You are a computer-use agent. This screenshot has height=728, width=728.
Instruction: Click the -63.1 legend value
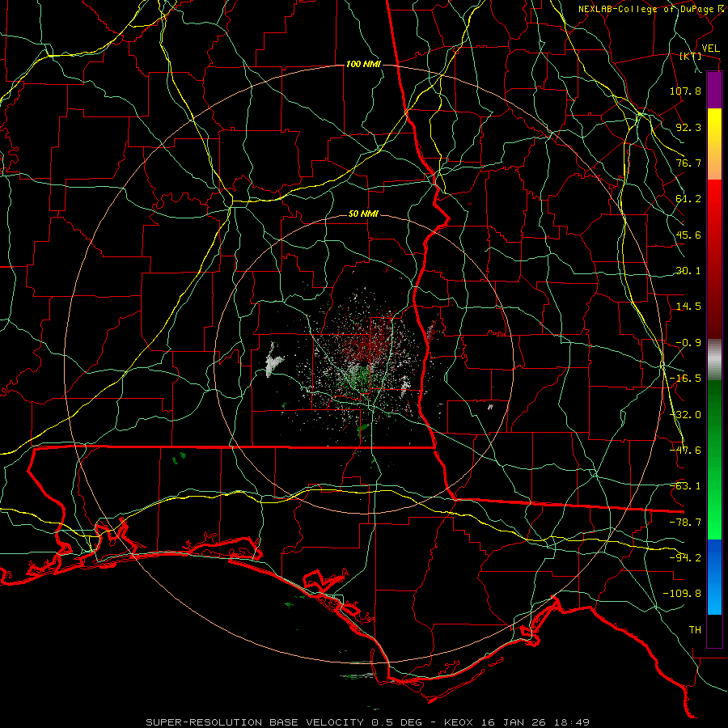(685, 486)
